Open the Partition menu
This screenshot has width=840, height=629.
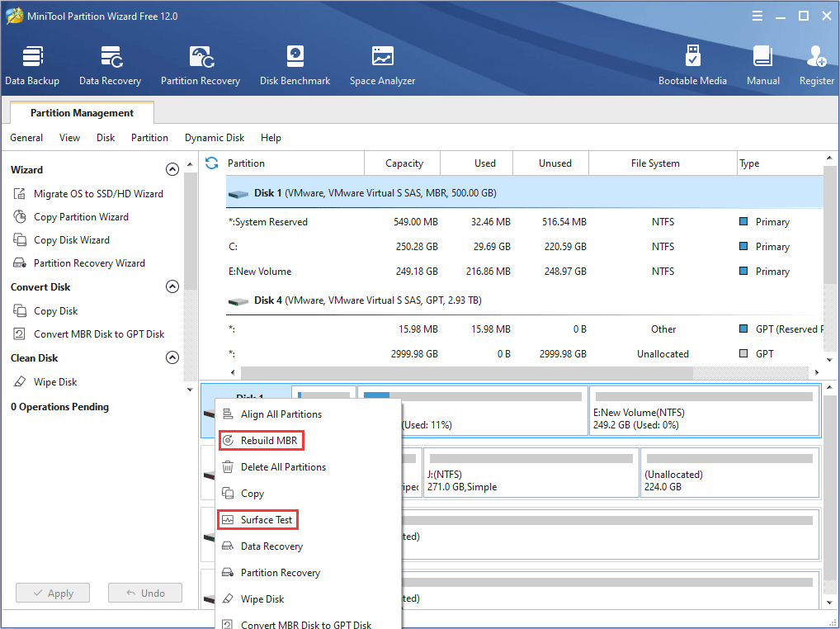pos(149,138)
